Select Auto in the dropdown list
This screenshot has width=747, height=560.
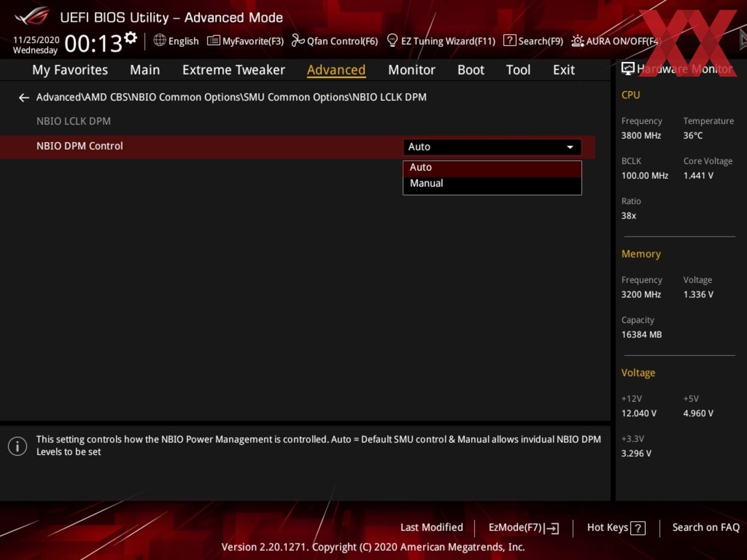(x=492, y=167)
